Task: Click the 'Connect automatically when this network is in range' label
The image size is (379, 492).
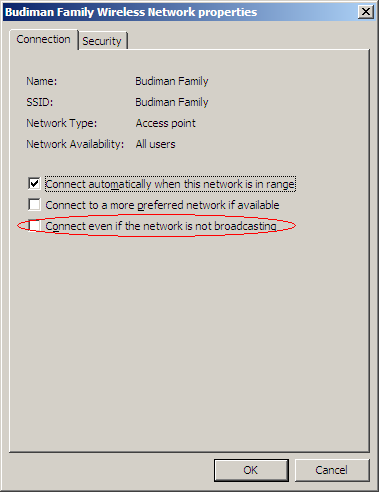Action: coord(170,184)
